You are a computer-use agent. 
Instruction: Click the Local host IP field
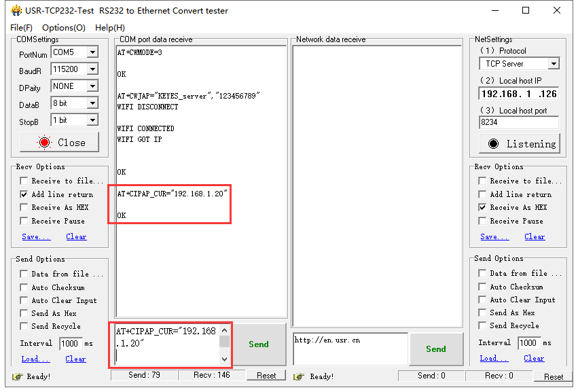coord(519,94)
